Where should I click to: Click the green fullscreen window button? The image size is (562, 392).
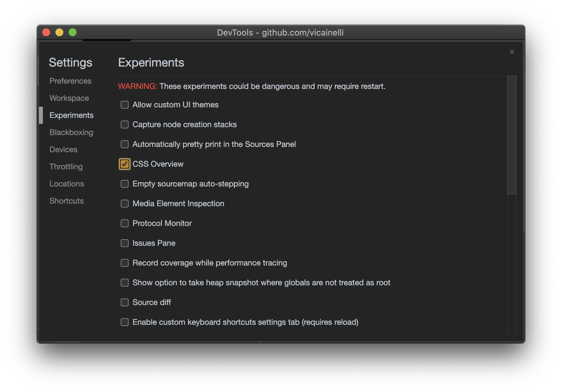[73, 32]
